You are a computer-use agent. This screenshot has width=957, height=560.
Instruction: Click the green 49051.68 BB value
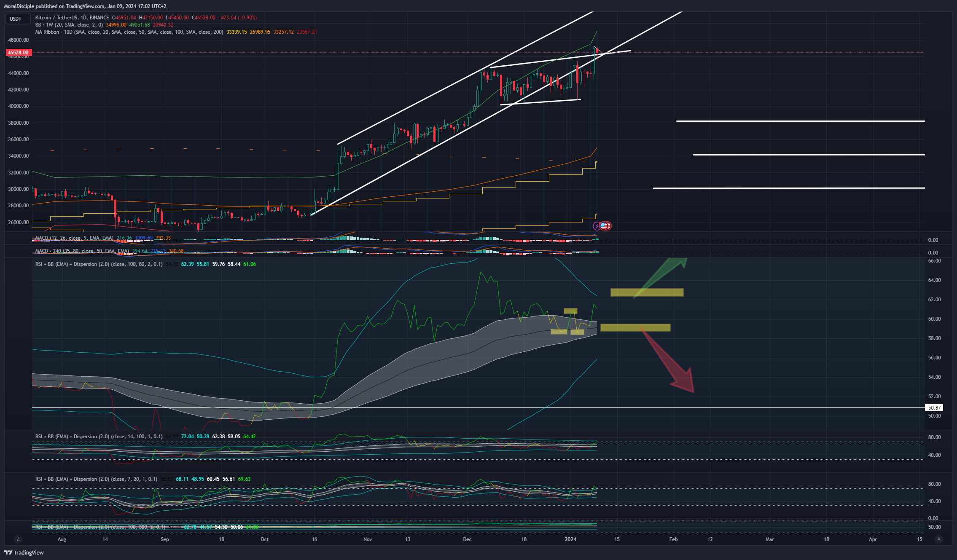140,25
